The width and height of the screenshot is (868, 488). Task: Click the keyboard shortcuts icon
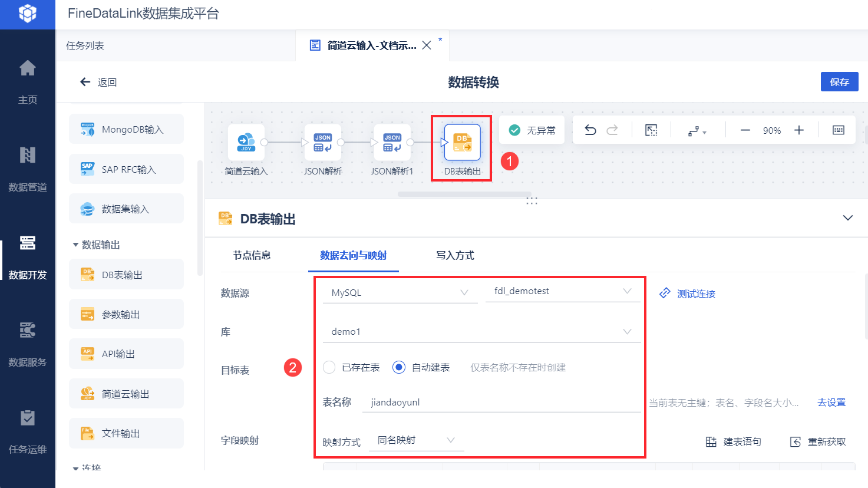[839, 130]
